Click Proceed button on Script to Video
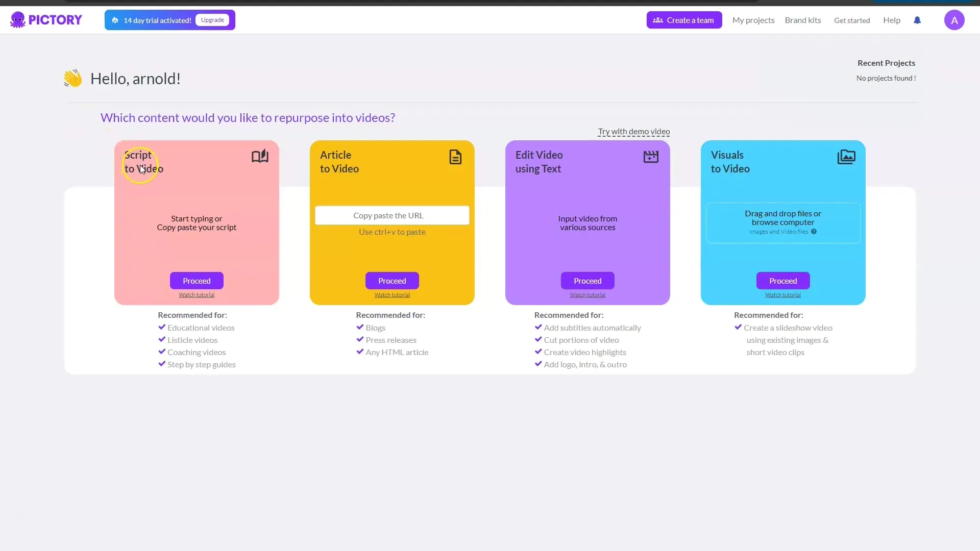The height and width of the screenshot is (551, 980). click(x=196, y=281)
